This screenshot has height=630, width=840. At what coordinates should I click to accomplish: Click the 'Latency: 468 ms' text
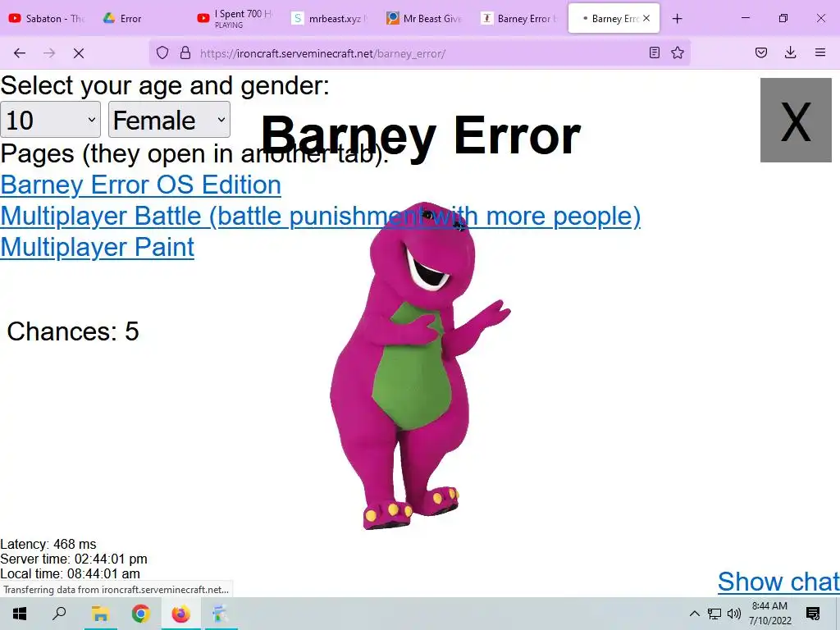click(48, 544)
